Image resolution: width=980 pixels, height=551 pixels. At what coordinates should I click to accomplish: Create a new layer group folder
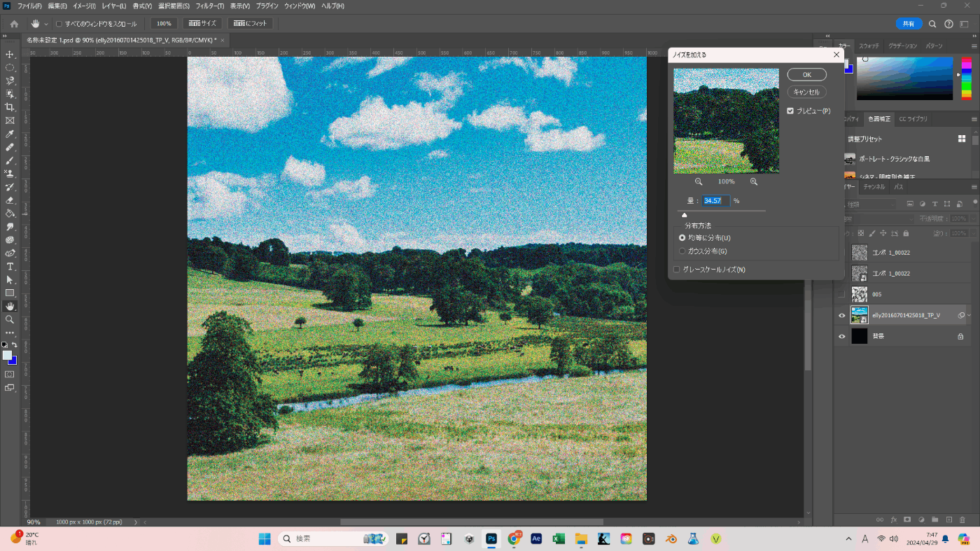click(x=935, y=519)
